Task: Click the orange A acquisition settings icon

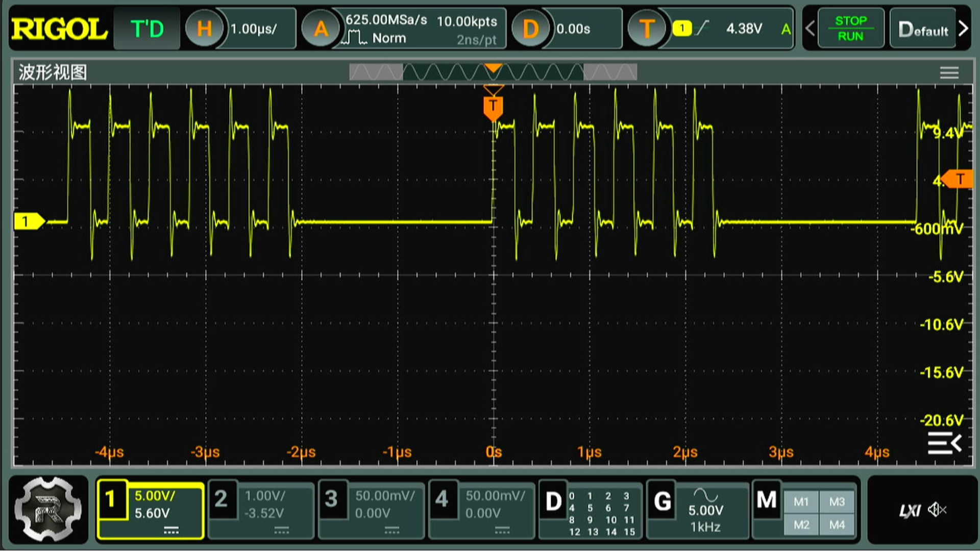Action: pos(321,29)
